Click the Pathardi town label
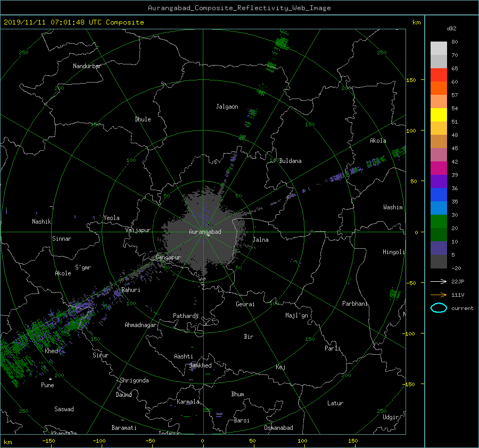Viewport: 479px width, 448px height. click(186, 316)
